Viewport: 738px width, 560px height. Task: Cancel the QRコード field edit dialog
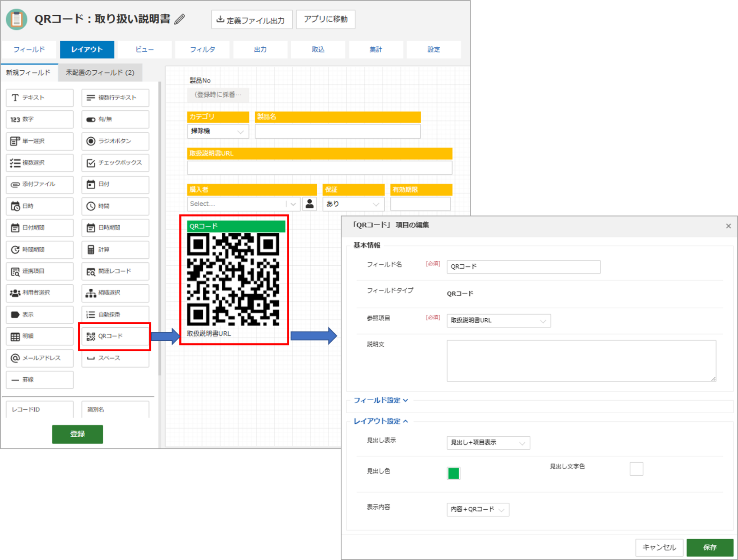click(659, 547)
